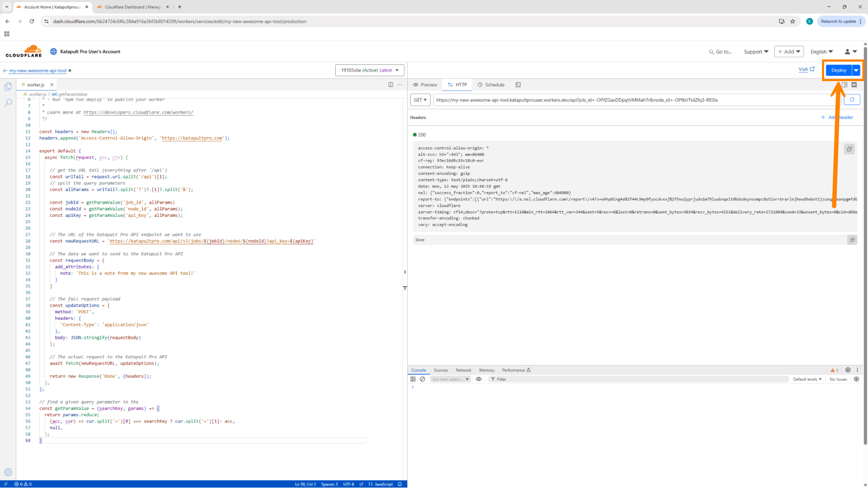The width and height of the screenshot is (868, 488).
Task: Expand the Deploy button arrow menu
Action: 856,70
